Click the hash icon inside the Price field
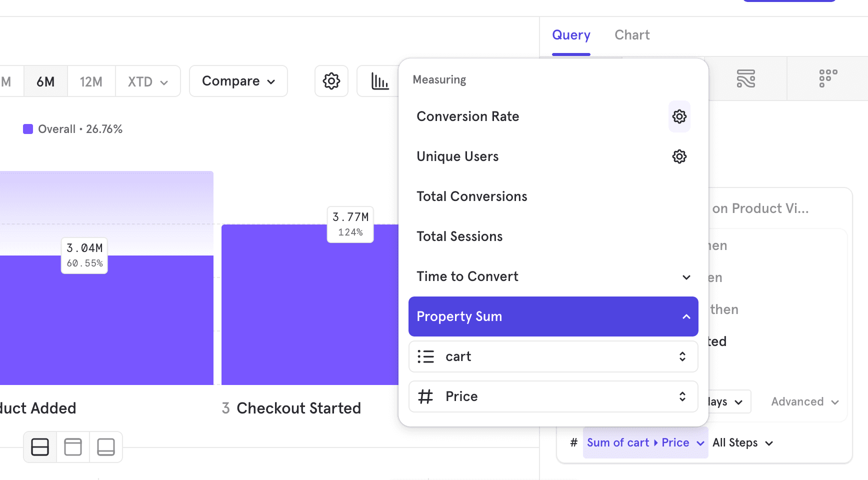 coord(426,396)
